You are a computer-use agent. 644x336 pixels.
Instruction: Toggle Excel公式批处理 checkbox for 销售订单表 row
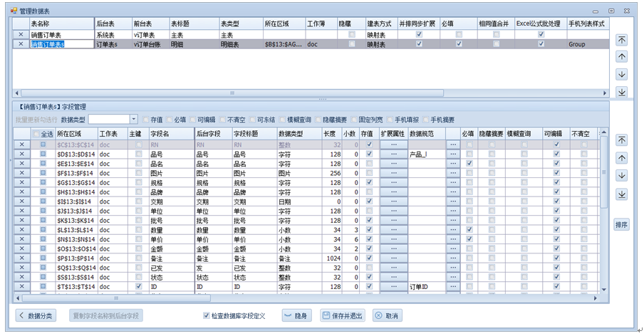pos(541,34)
